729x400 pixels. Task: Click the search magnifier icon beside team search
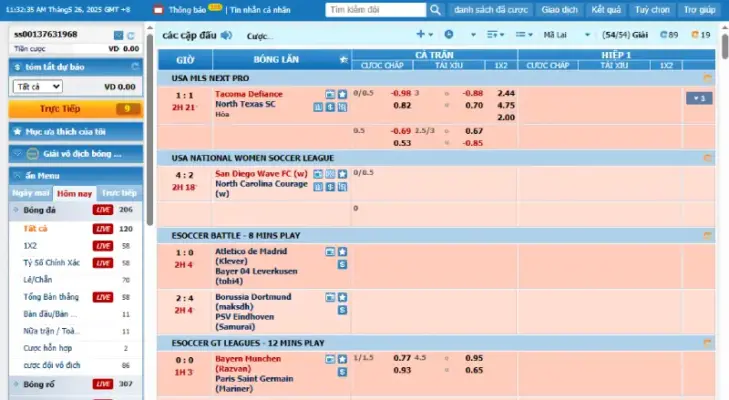click(432, 10)
